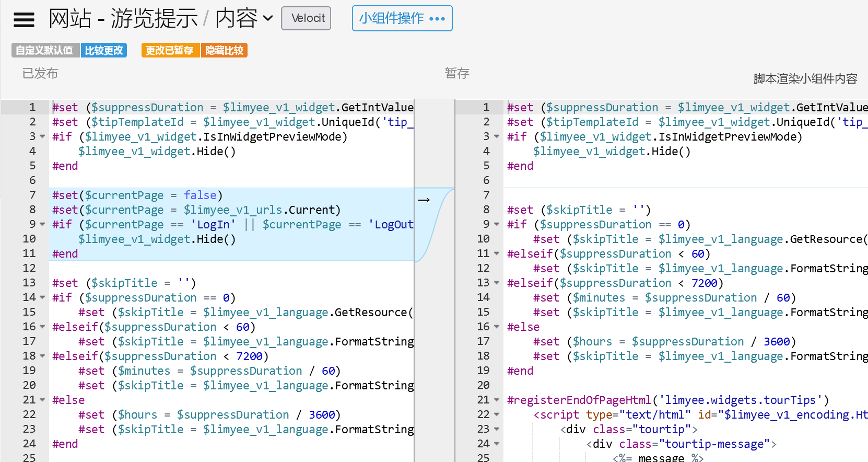Toggle 隐藏比较 to hide comparison

coord(225,50)
